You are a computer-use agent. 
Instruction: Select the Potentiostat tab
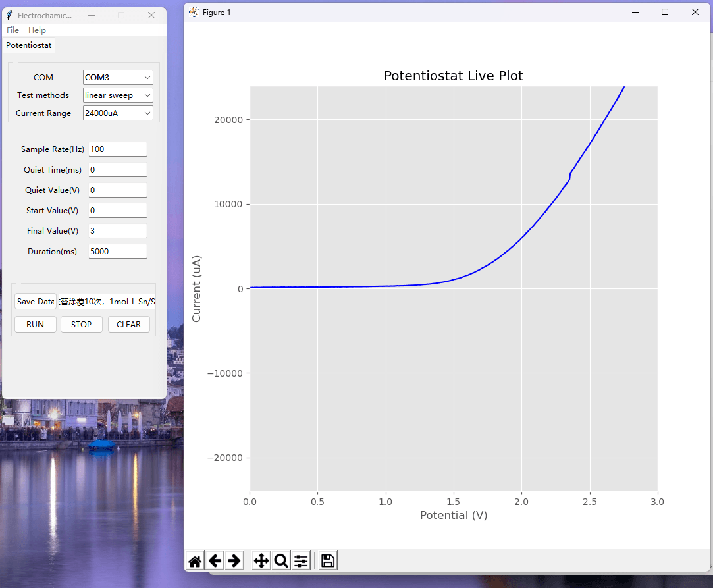coord(29,45)
